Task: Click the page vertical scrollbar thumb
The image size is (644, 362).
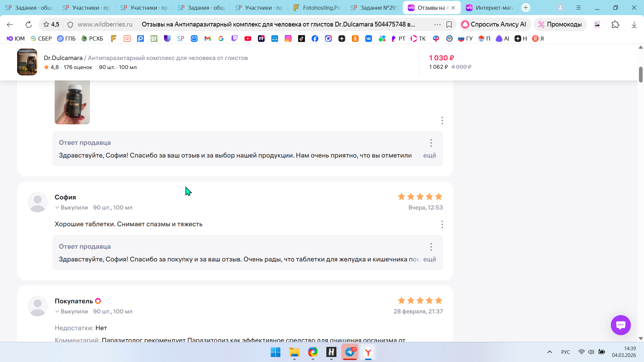Action: coord(641,74)
